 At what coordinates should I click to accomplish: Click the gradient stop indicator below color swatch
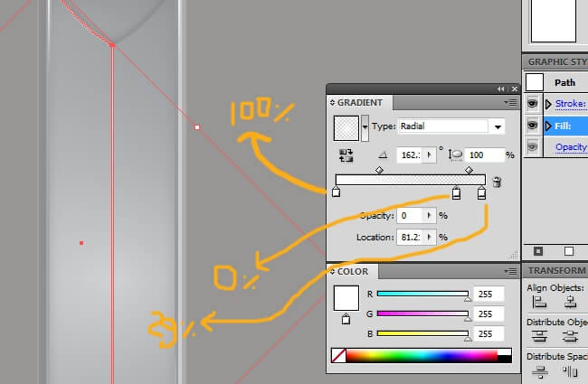(x=346, y=319)
